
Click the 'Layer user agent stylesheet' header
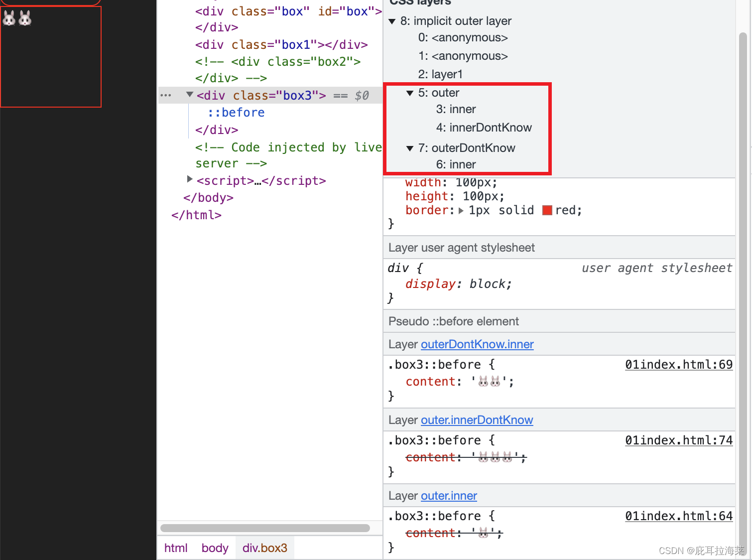point(559,248)
